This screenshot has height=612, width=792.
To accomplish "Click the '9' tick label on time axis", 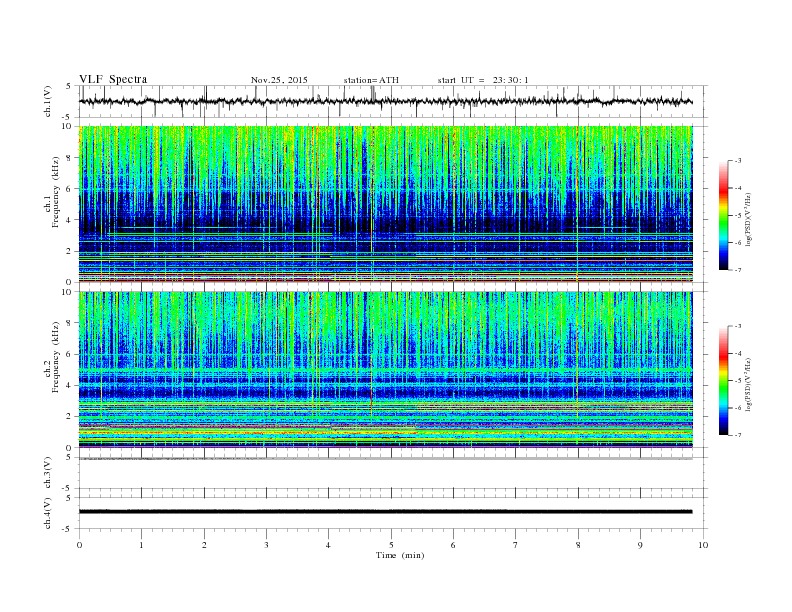I will [640, 545].
